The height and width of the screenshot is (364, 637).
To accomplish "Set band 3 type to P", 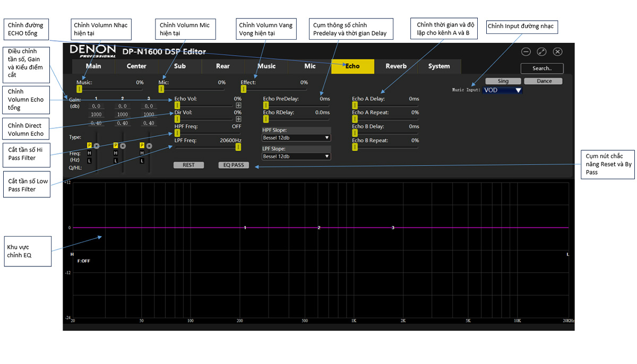I will tap(142, 145).
